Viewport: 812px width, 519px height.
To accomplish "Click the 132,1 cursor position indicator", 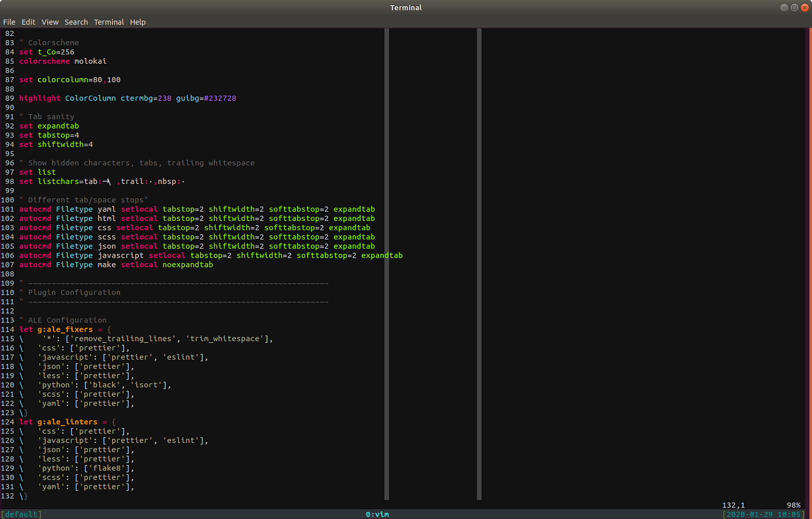I will (x=733, y=505).
